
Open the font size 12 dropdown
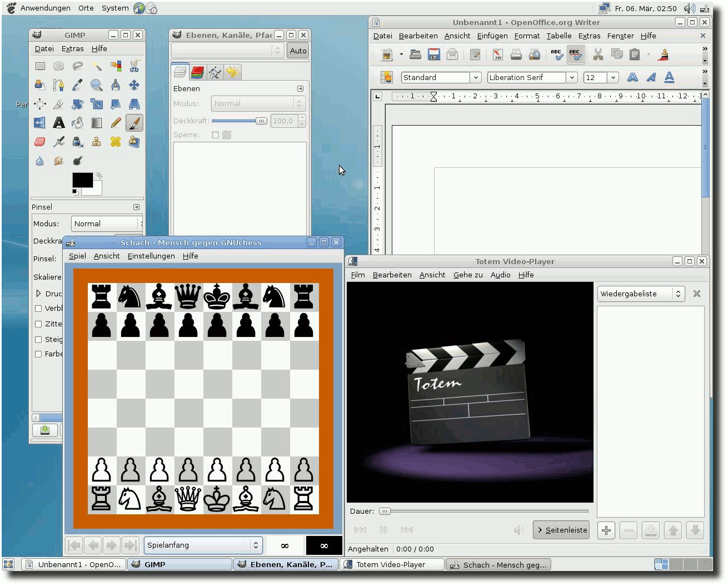click(x=613, y=77)
